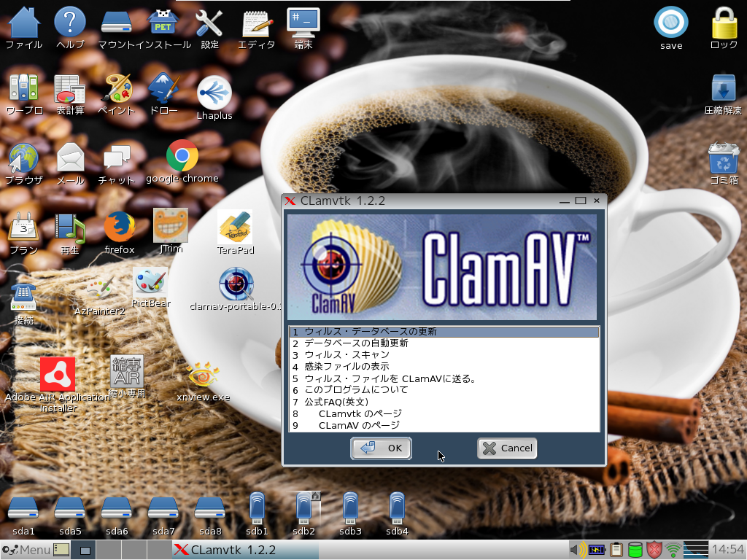Select ウィルス・スキャン list entry
Image resolution: width=747 pixels, height=560 pixels.
click(x=444, y=355)
